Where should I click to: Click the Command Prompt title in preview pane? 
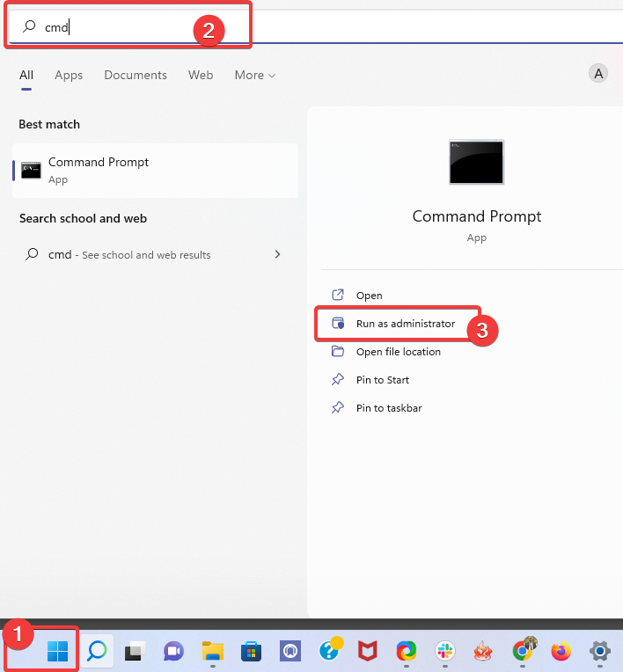[x=476, y=216]
